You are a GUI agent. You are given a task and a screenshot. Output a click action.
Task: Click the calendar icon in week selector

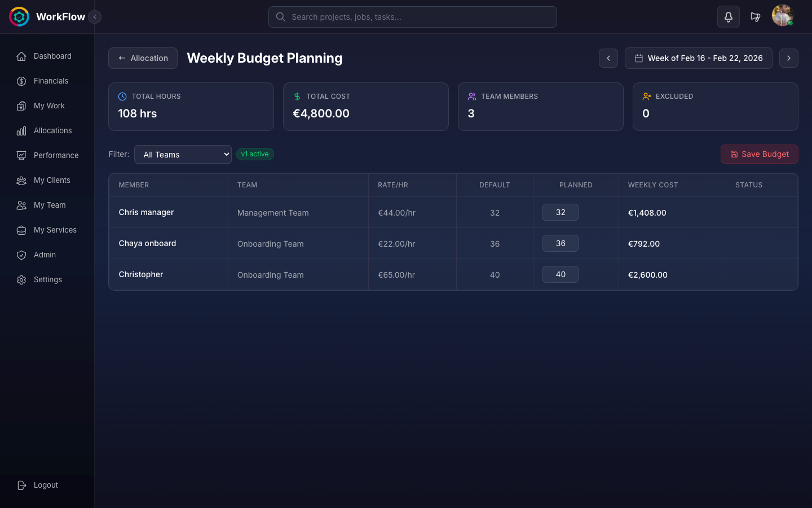coord(639,58)
